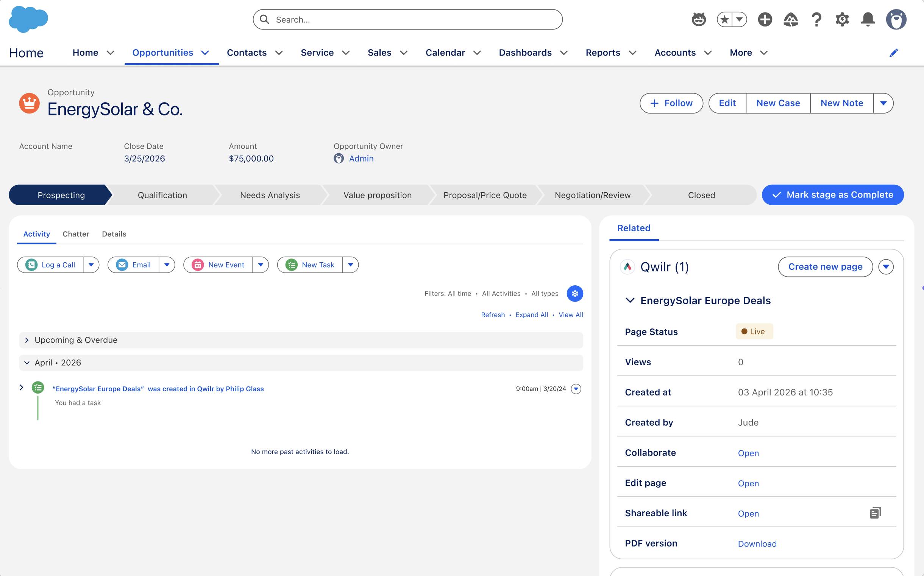Click the pencil edit navigation icon

(893, 53)
